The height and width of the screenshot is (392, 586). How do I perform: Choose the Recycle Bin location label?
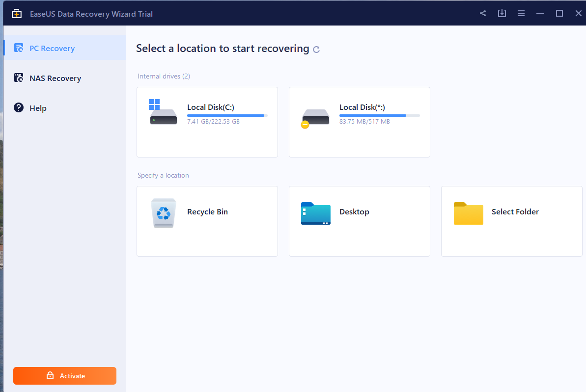(207, 211)
